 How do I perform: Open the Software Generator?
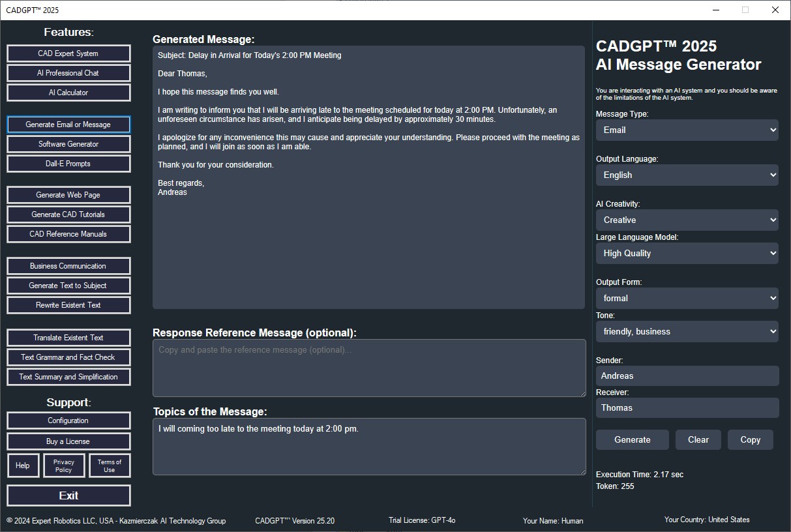[68, 144]
